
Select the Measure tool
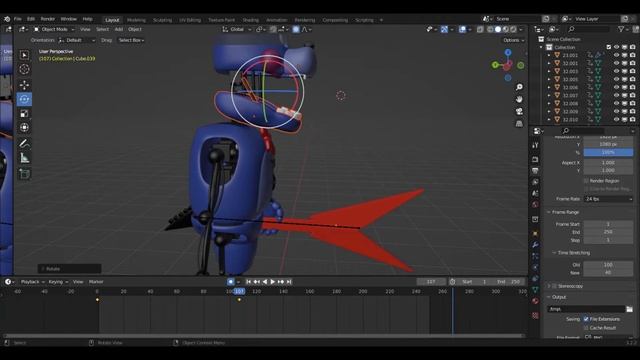24,158
